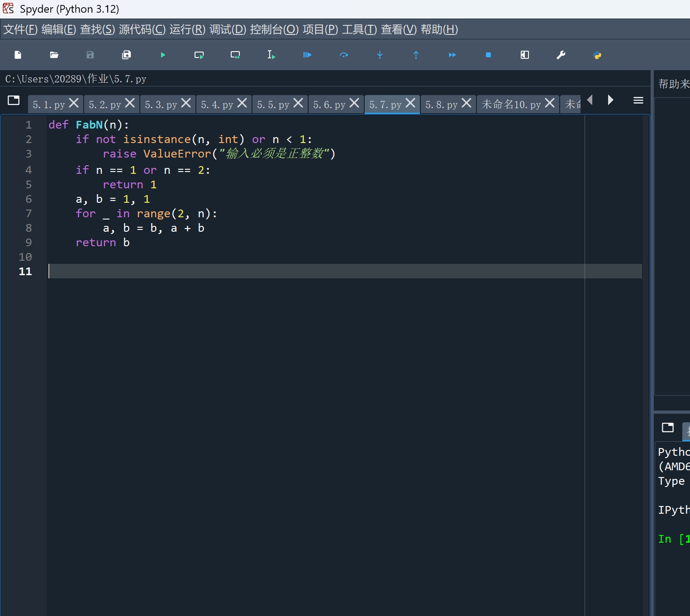Switch to 5.4.py tab

tap(217, 105)
